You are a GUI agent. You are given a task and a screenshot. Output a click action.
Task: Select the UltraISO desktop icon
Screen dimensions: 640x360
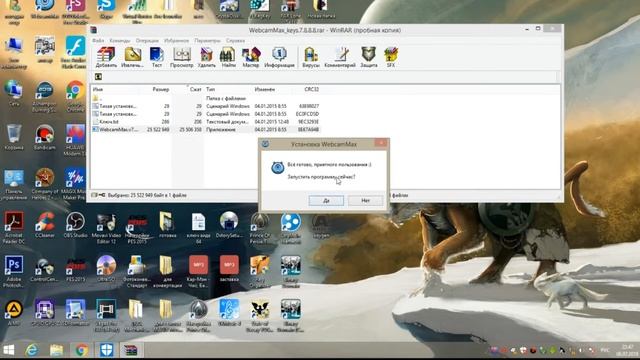click(x=106, y=269)
